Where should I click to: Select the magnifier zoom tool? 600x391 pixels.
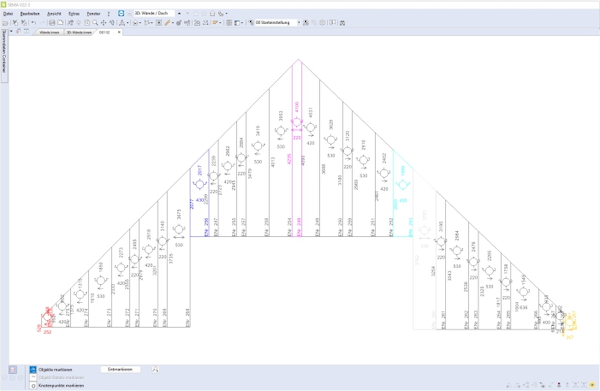[95, 23]
